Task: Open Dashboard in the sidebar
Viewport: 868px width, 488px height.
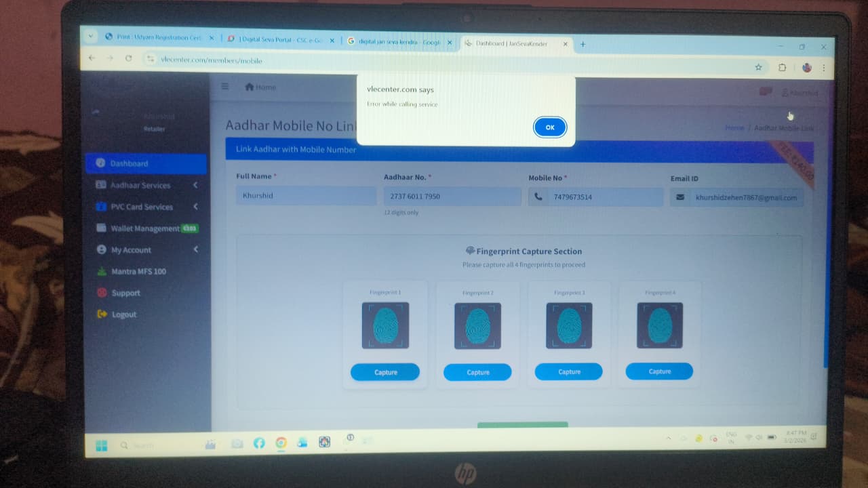Action: coord(129,163)
